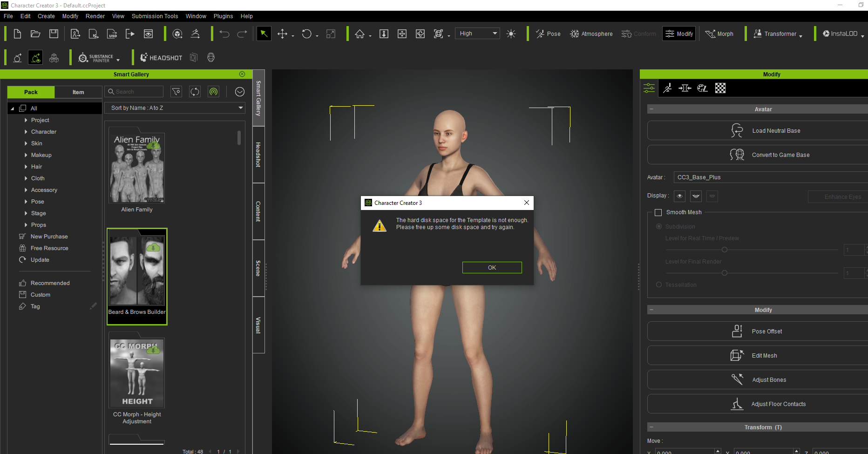Viewport: 868px width, 454px height.
Task: Open the Submission Tools menu
Action: [x=155, y=16]
